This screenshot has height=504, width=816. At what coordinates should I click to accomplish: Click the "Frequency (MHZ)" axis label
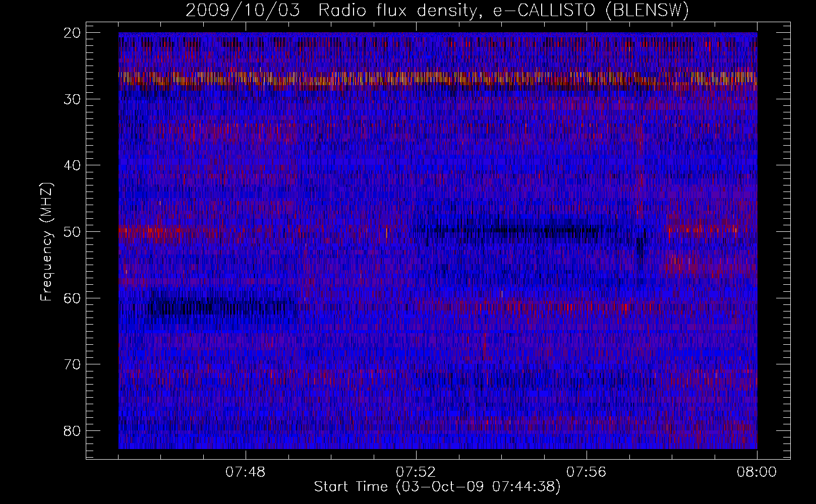[46, 242]
